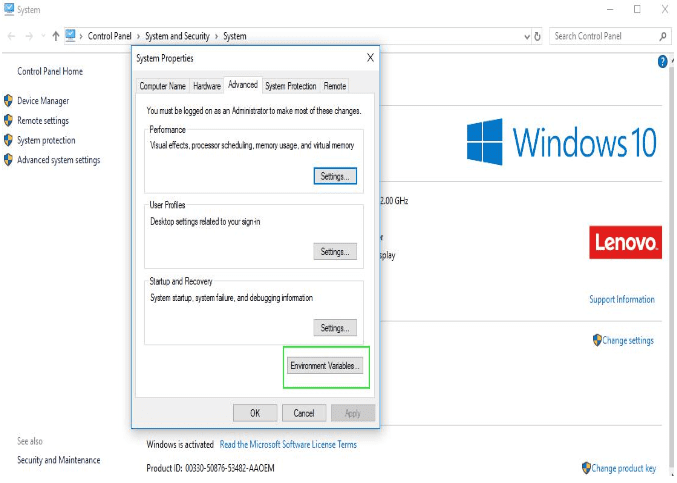Open Performance Settings button
This screenshot has width=677, height=483.
point(335,176)
